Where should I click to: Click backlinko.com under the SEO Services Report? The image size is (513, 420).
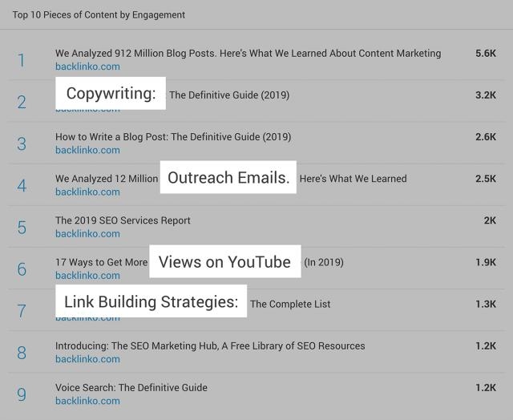(87, 234)
